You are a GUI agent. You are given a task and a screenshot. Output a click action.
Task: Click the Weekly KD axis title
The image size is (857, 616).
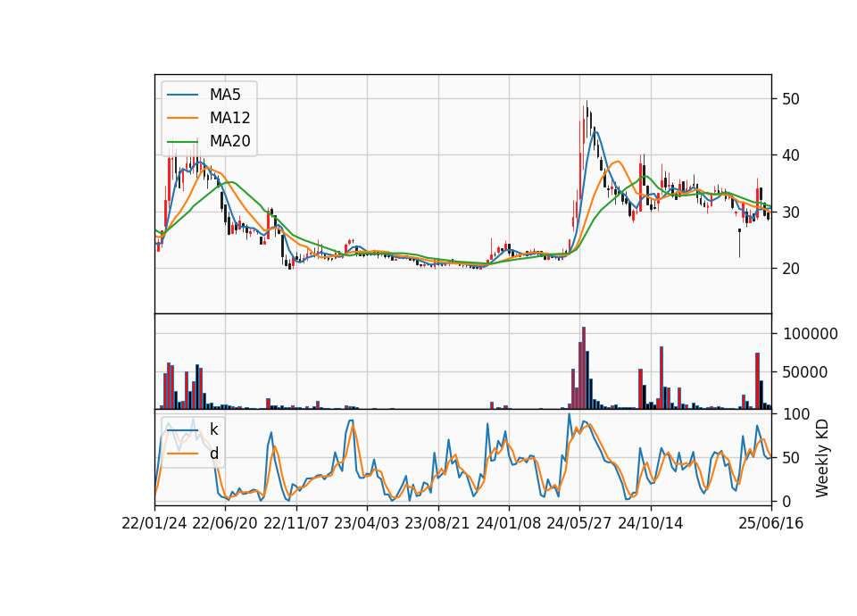[x=822, y=459]
